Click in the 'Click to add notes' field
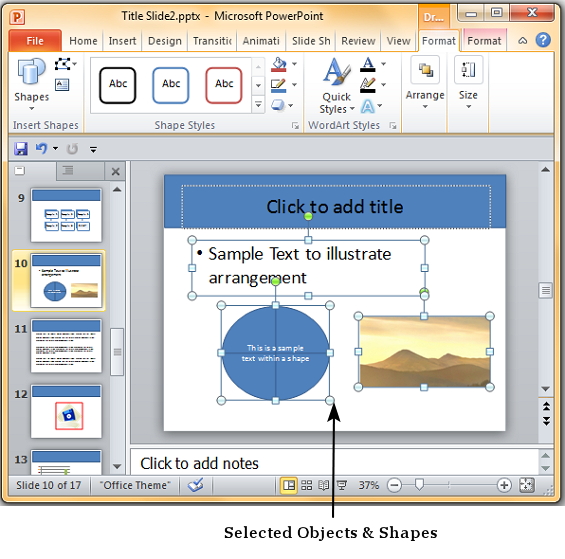This screenshot has height=559, width=565. point(334,463)
